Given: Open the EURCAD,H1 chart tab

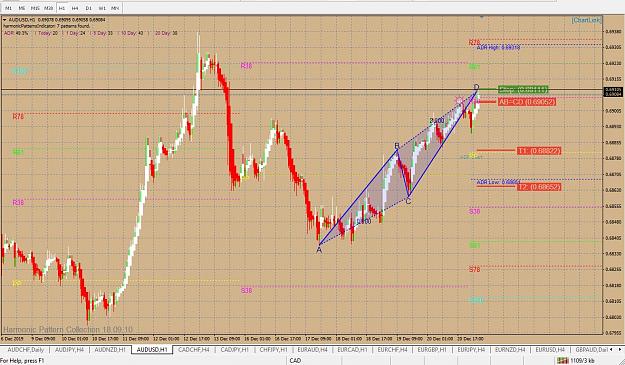Looking at the screenshot, I should pyautogui.click(x=352, y=349).
